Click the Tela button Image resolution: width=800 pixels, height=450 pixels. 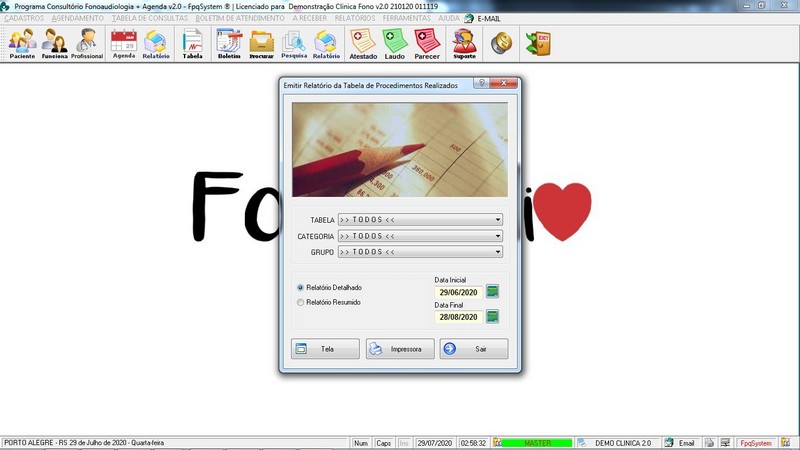click(x=325, y=349)
